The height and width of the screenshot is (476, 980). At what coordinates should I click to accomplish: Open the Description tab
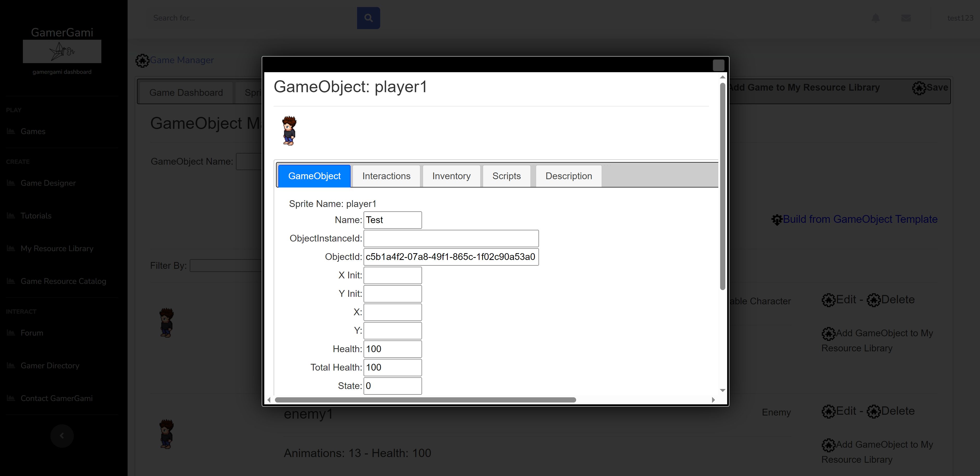[568, 176]
